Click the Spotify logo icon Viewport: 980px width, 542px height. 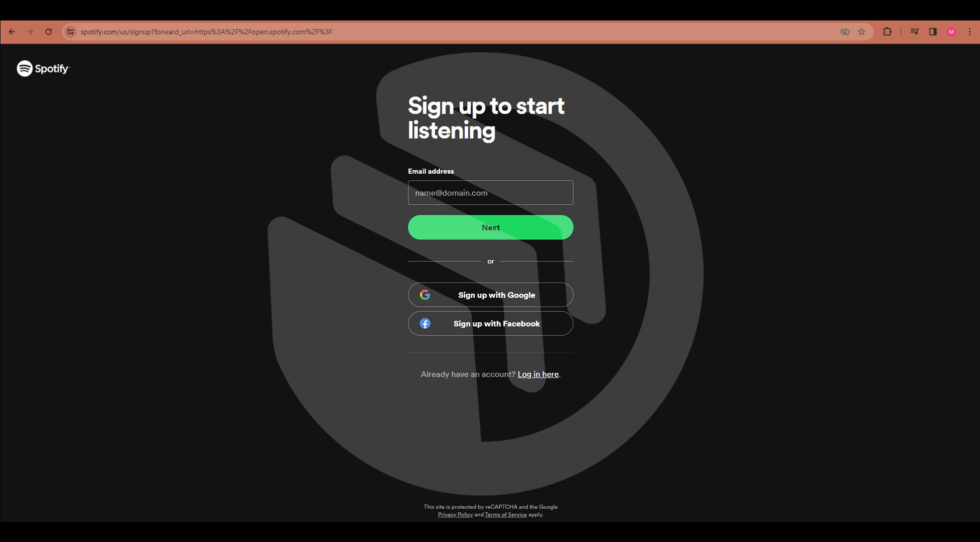coord(24,68)
